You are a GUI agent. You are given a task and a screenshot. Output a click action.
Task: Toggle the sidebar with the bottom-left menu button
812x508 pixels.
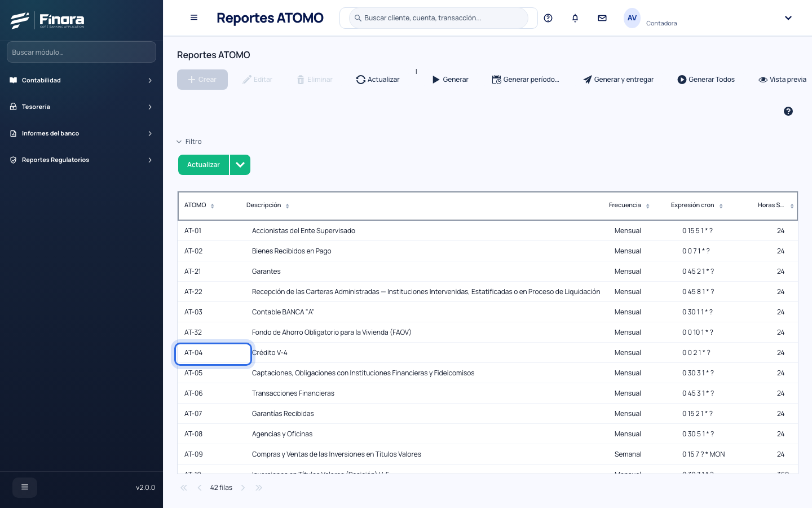[x=25, y=487]
